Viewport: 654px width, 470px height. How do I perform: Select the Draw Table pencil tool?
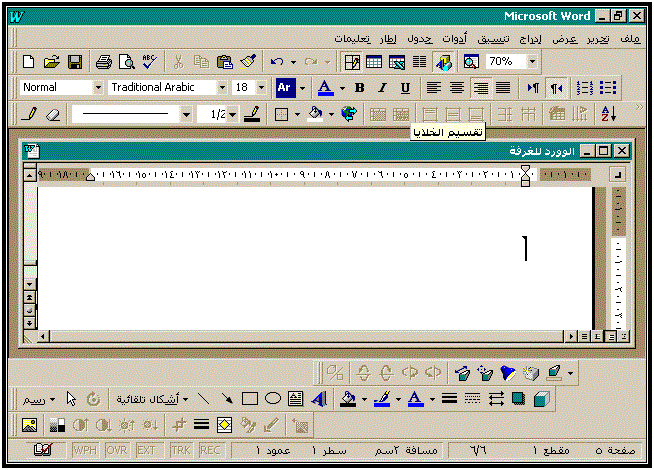pyautogui.click(x=29, y=114)
